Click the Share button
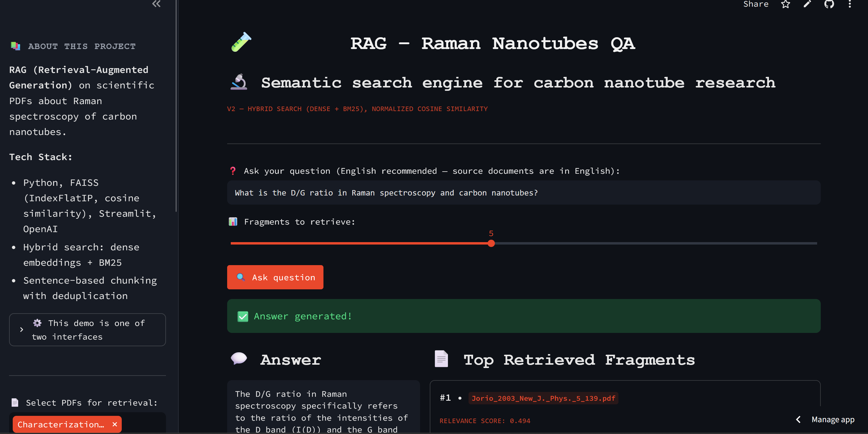 click(x=755, y=4)
